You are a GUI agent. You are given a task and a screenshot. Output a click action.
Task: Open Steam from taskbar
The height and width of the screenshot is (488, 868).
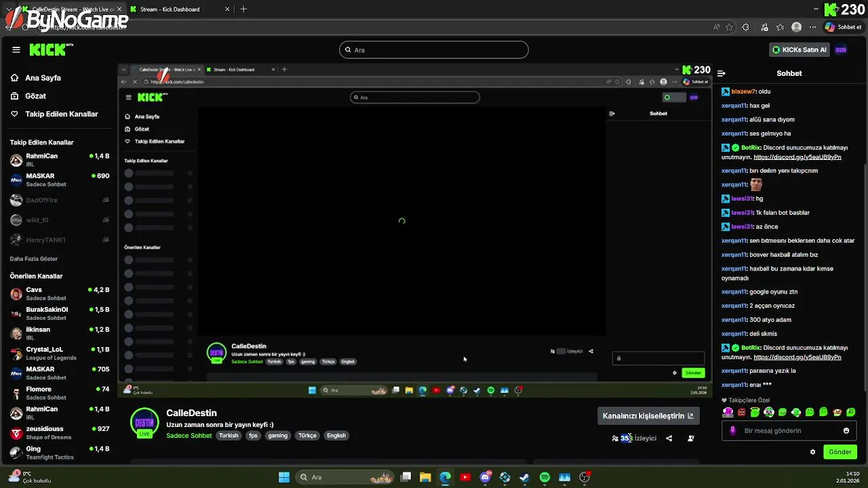click(525, 477)
